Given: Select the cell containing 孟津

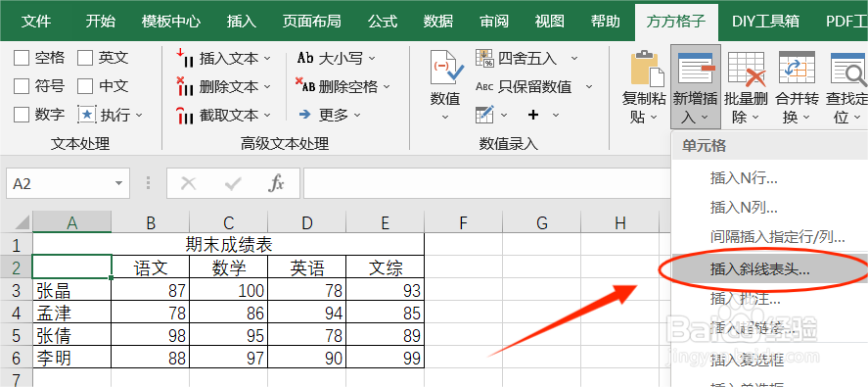Looking at the screenshot, I should click(x=72, y=314).
